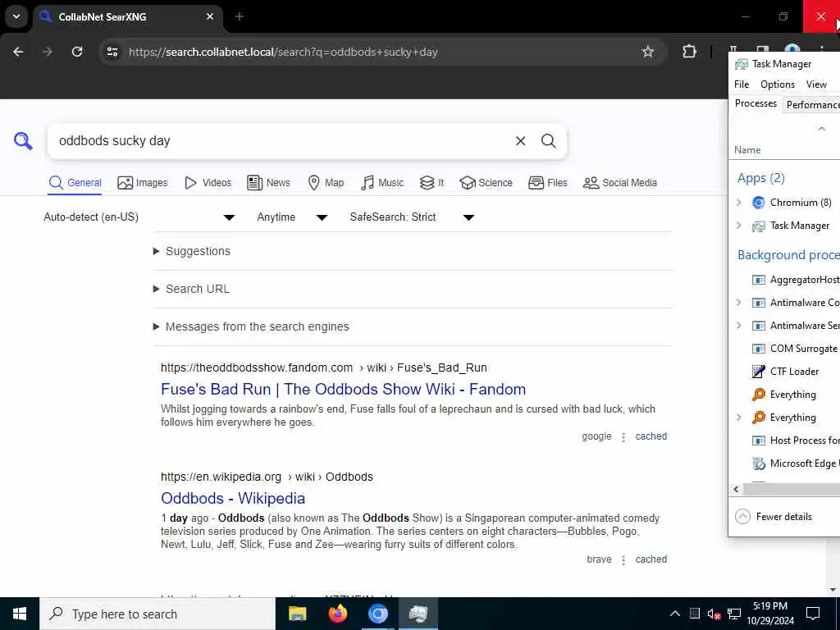
Task: Select the Processes tab in Task Manager
Action: point(756,103)
